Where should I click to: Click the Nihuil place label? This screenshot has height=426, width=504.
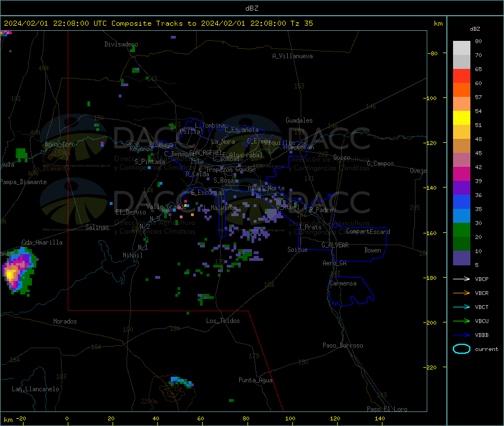point(133,255)
